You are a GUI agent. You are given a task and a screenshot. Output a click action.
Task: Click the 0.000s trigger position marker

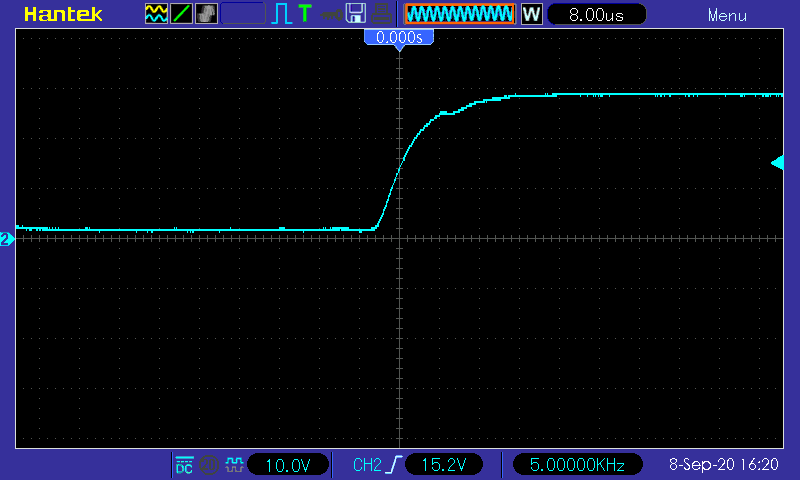tap(399, 40)
